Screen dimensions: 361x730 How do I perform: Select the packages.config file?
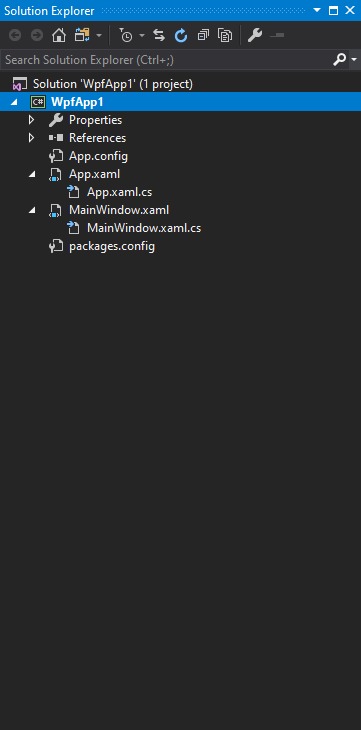click(x=111, y=246)
